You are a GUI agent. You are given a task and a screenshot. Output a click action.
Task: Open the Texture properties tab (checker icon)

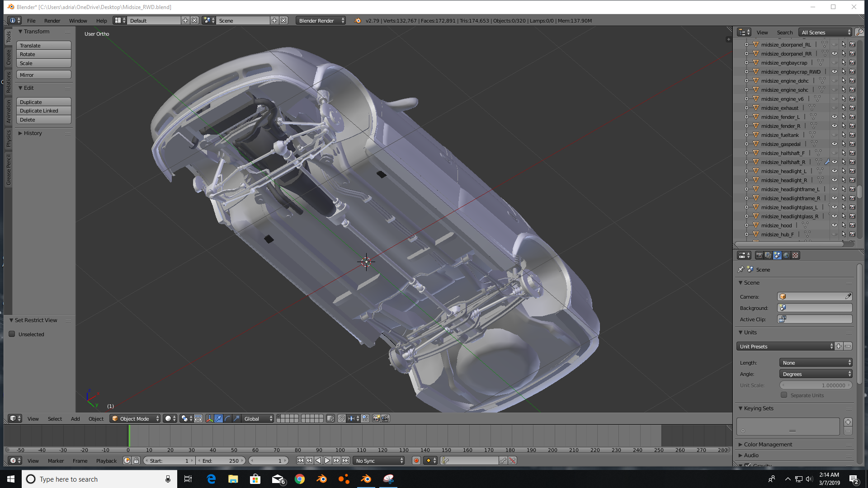pos(795,255)
